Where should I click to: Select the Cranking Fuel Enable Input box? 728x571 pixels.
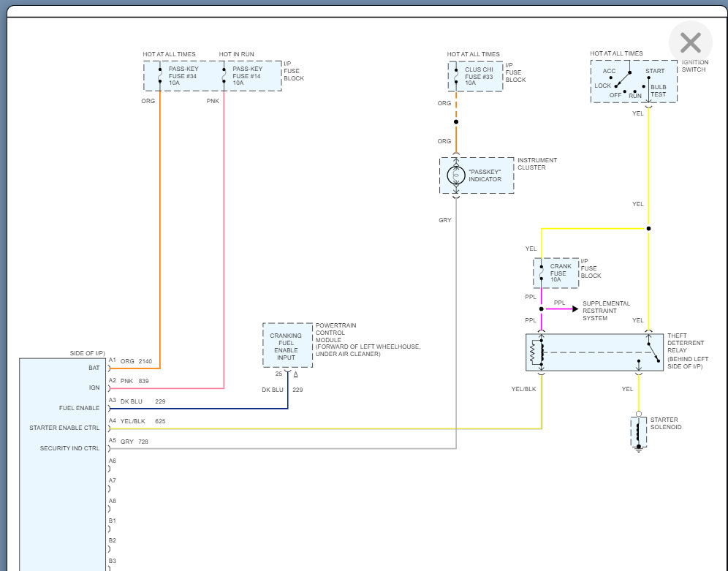coord(286,346)
